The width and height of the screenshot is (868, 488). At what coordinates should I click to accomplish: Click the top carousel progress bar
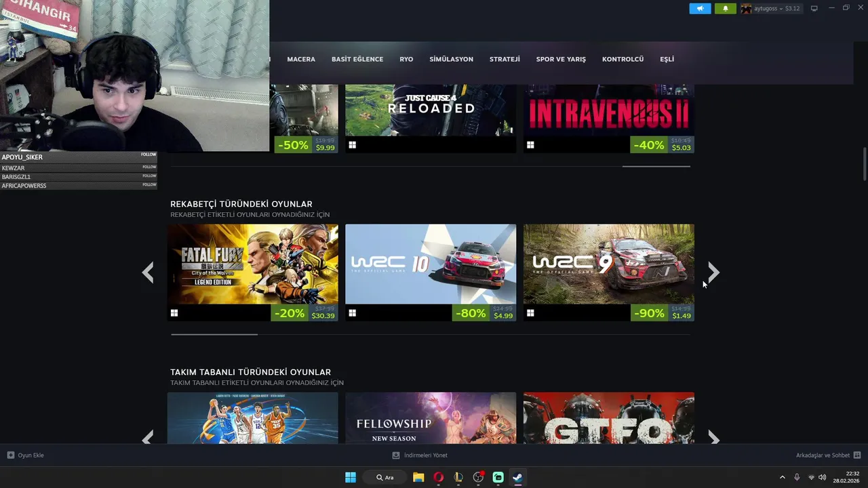pos(431,166)
